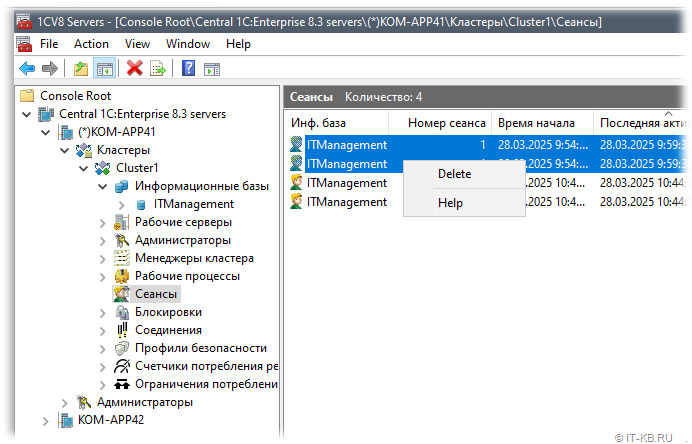Collapse the Cluster1 node
This screenshot has height=444, width=692.
click(x=83, y=168)
